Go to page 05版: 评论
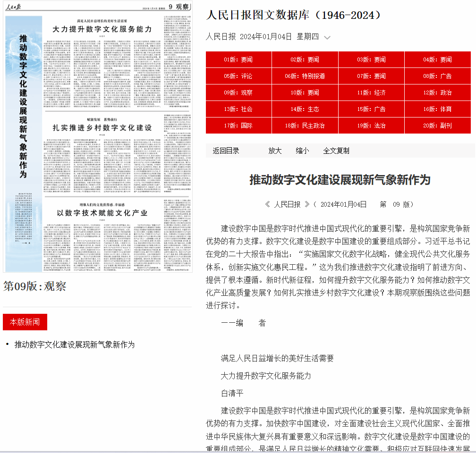This screenshot has width=476, height=453. [238, 76]
